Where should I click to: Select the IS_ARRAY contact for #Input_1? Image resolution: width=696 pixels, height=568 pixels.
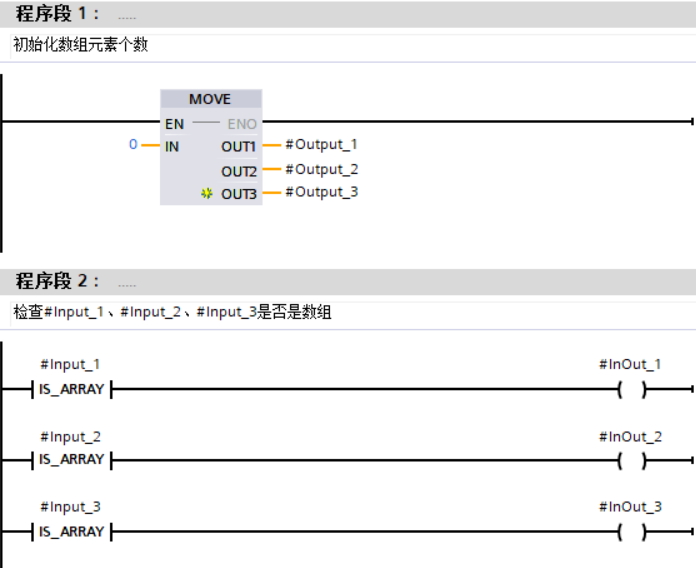tap(71, 390)
